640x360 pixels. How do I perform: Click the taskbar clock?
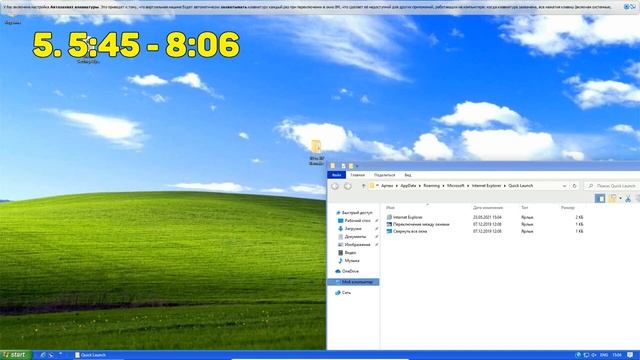point(617,355)
